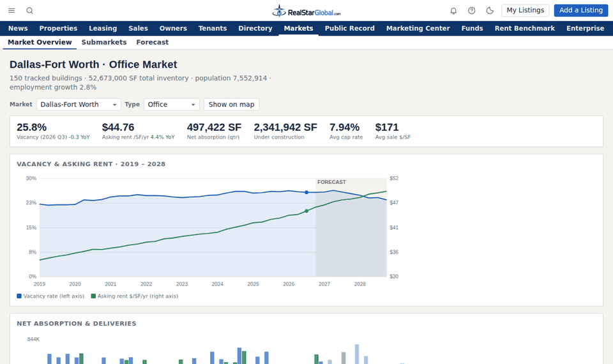The image size is (613, 364).
Task: Open the Public Record menu
Action: (x=349, y=28)
